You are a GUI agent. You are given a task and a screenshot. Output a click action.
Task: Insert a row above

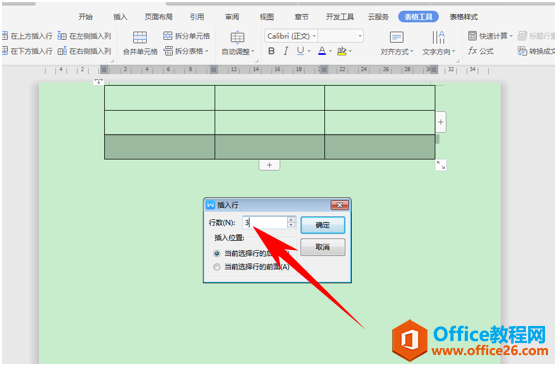(28, 36)
